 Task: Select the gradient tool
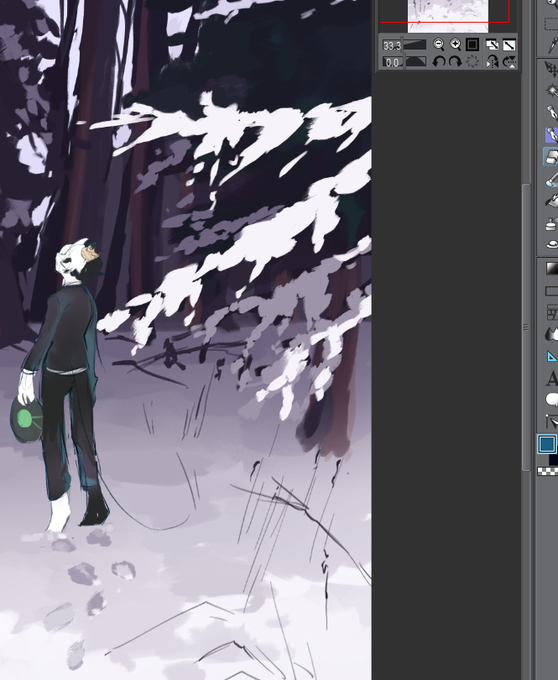click(551, 269)
